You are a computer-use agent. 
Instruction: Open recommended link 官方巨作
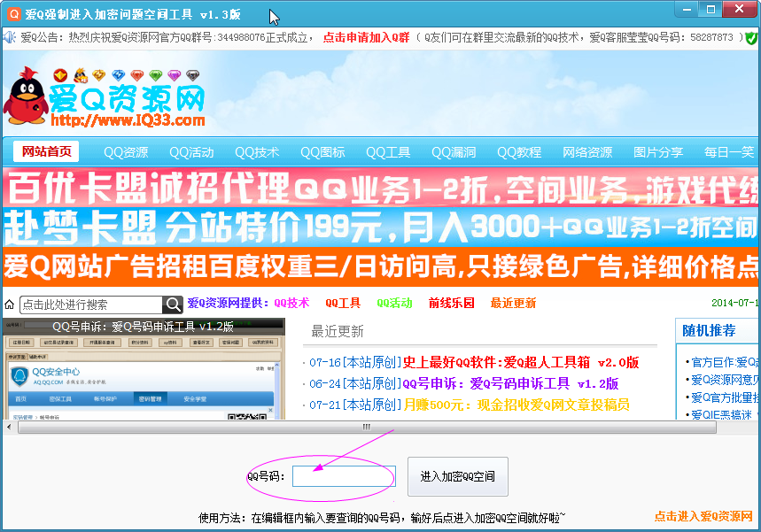click(723, 362)
